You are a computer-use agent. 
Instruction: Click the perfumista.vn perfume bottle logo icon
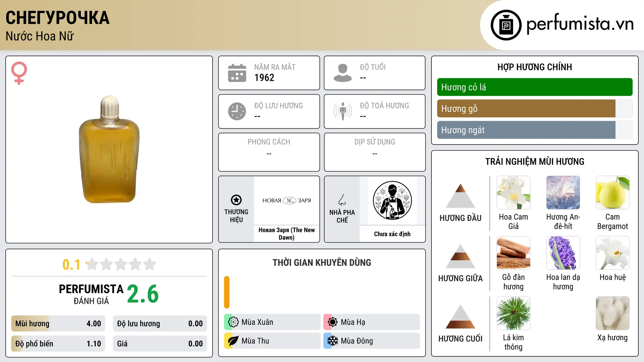[x=506, y=25]
